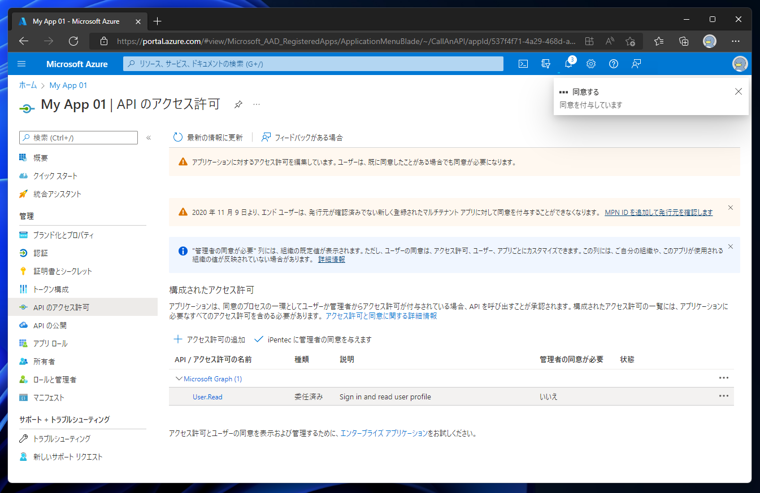Close the 同意する notification toast

738,92
